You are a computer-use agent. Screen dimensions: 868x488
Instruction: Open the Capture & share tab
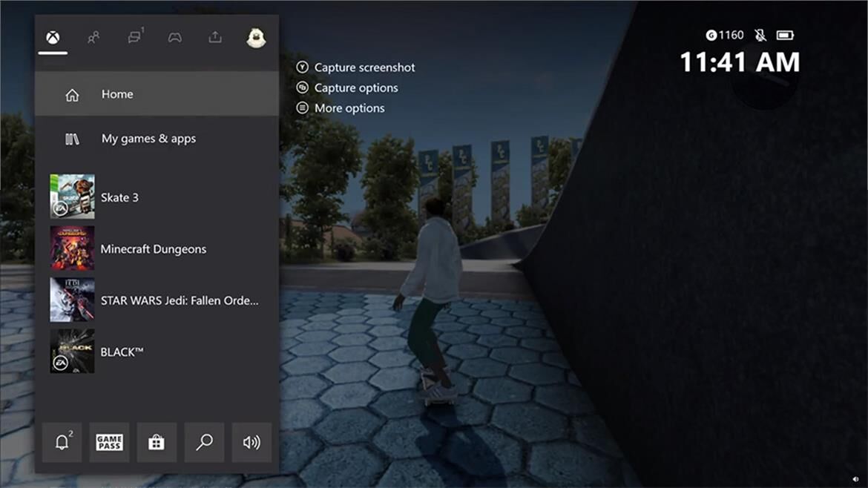click(215, 37)
